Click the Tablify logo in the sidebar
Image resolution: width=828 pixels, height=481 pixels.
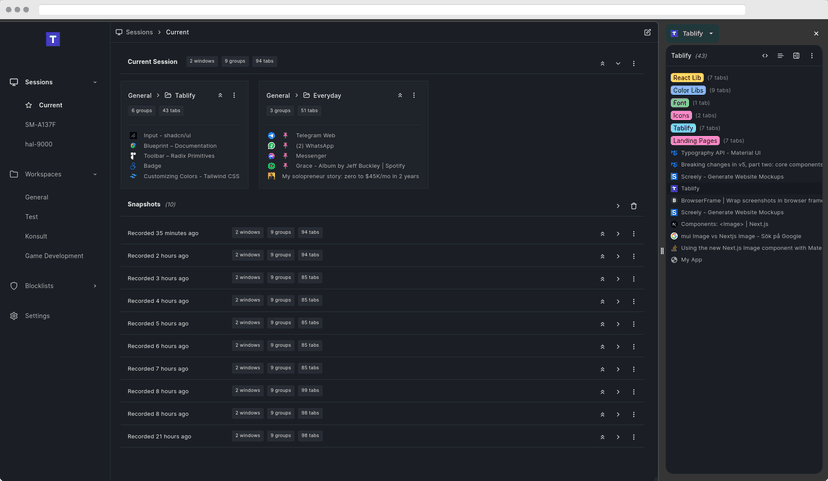click(53, 39)
